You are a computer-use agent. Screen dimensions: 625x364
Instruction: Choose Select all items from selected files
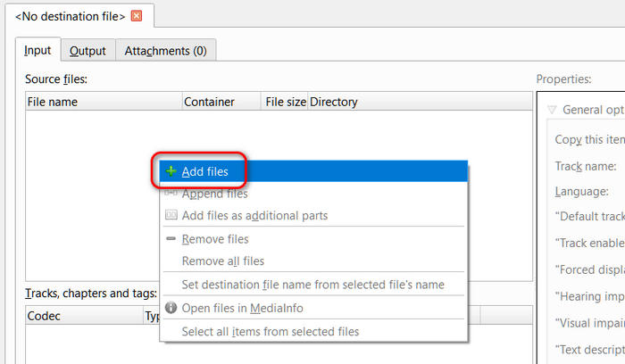coord(313,331)
